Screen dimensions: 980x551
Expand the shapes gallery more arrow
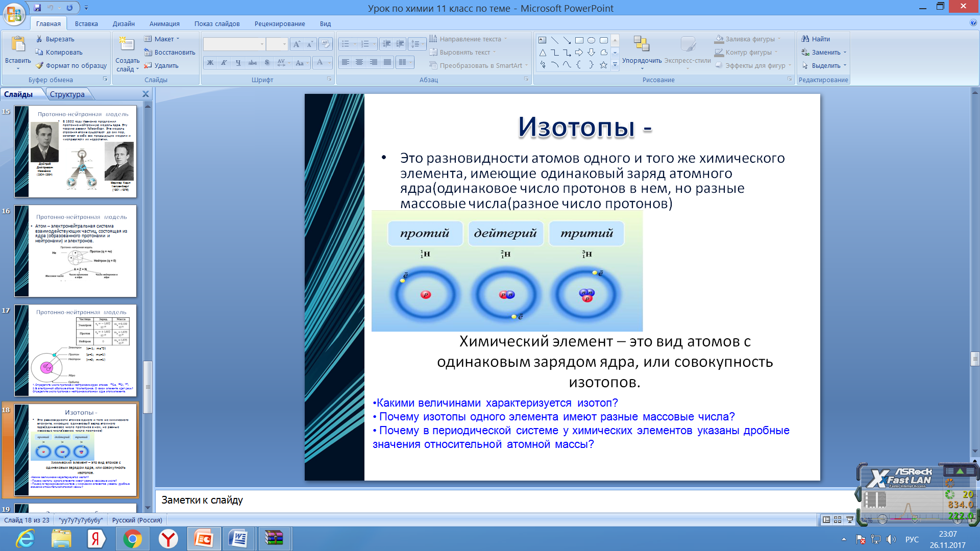point(615,65)
